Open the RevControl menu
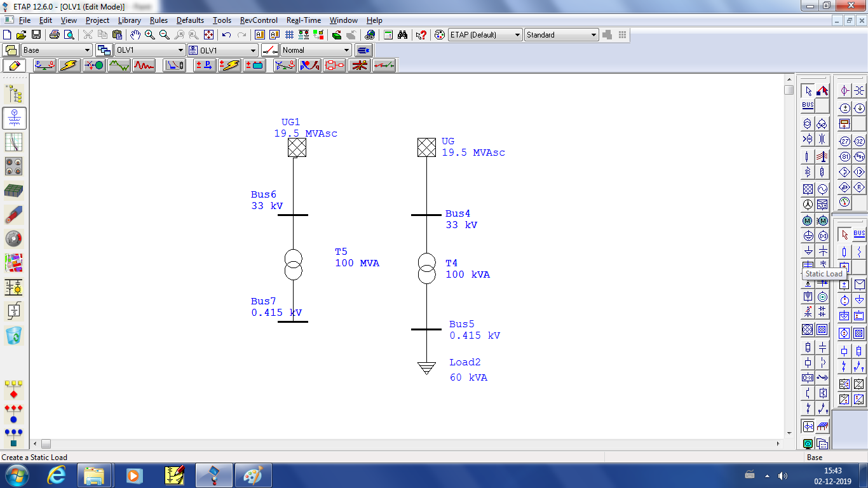 click(x=259, y=20)
